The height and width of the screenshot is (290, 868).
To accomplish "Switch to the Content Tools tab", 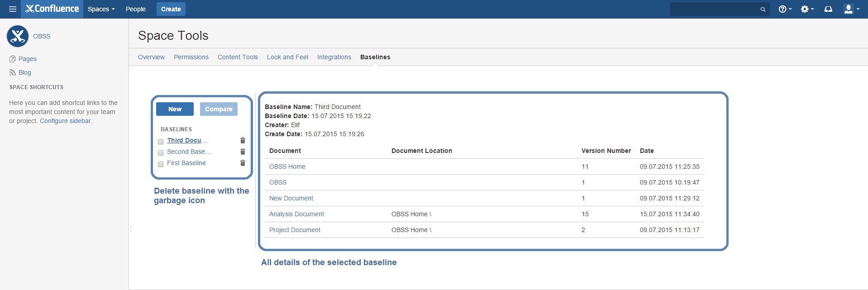I will [238, 57].
